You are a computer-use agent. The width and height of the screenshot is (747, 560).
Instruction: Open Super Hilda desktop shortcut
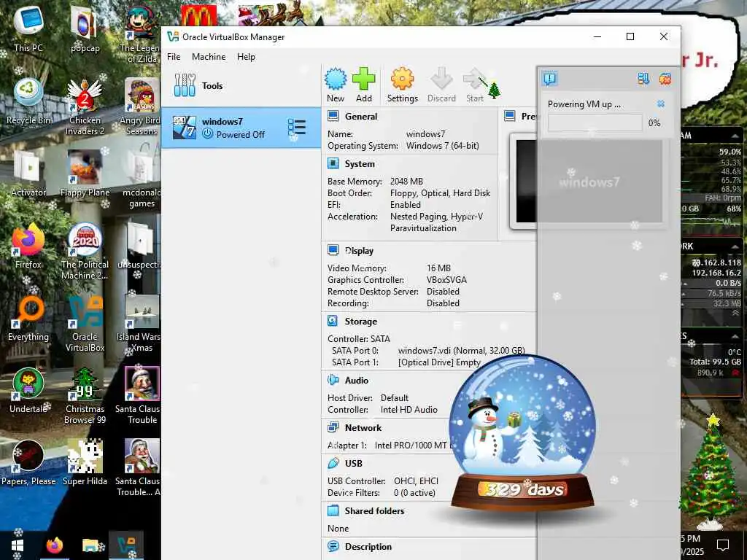point(85,462)
